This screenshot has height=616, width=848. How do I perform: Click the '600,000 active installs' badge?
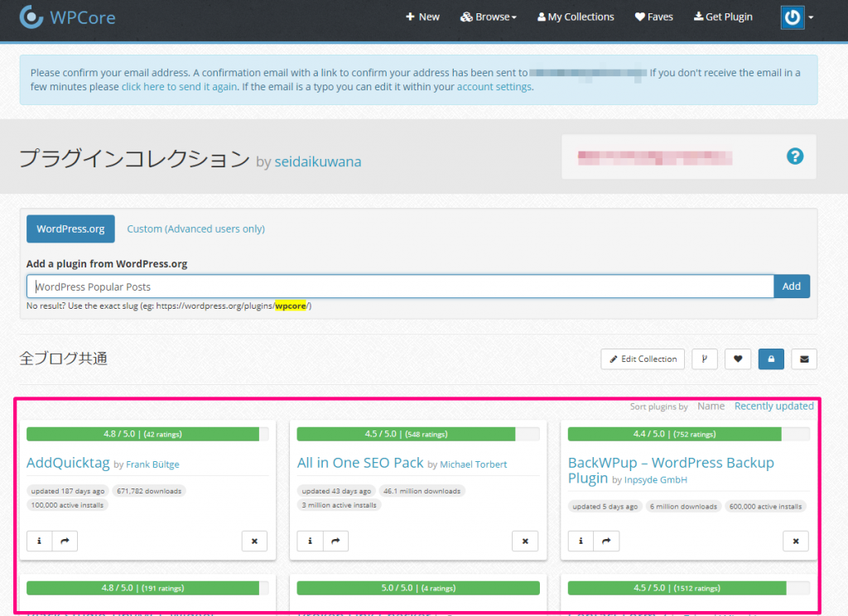766,507
